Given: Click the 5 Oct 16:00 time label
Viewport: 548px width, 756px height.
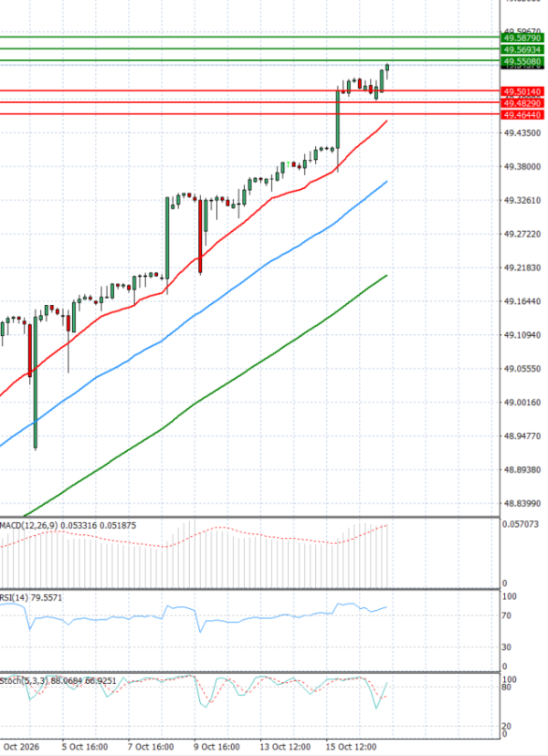Looking at the screenshot, I should coord(85,747).
